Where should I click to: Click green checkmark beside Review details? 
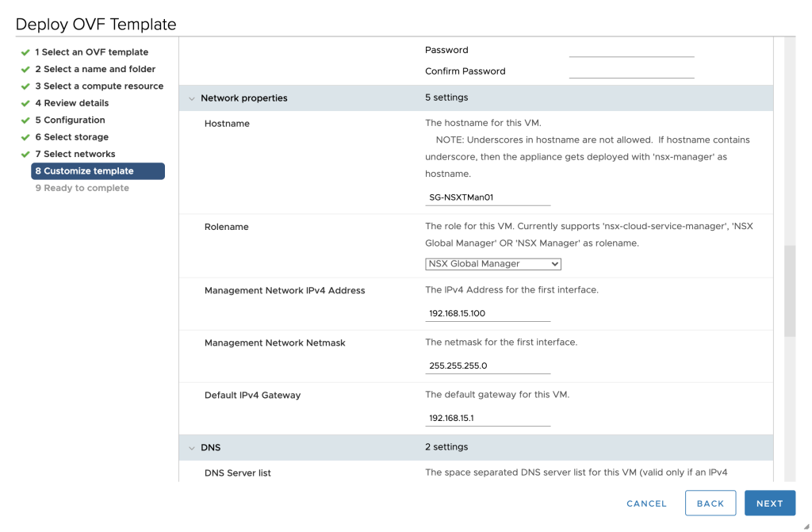tap(25, 104)
